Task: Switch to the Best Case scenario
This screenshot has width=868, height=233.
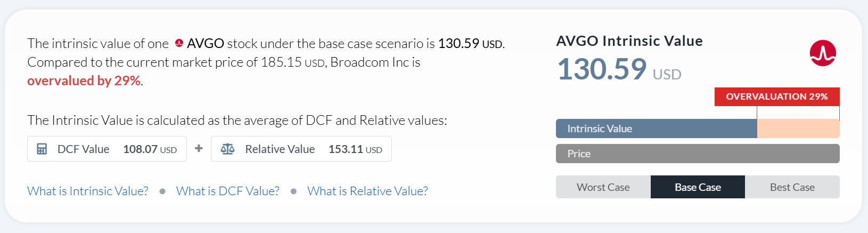Action: 792,187
